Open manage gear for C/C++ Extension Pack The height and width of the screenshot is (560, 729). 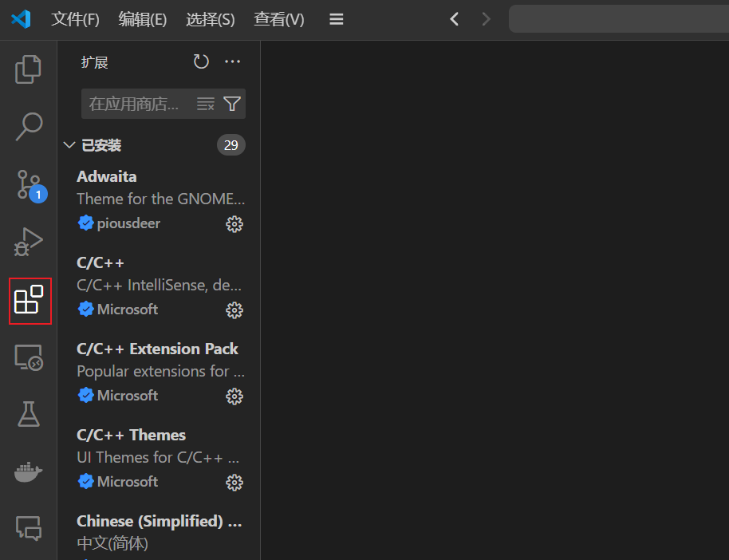click(234, 396)
